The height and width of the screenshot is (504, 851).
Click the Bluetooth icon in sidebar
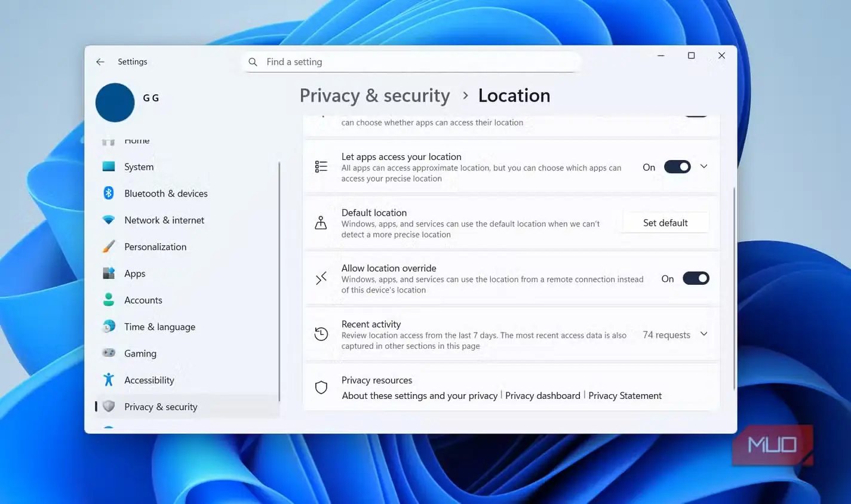coord(109,193)
